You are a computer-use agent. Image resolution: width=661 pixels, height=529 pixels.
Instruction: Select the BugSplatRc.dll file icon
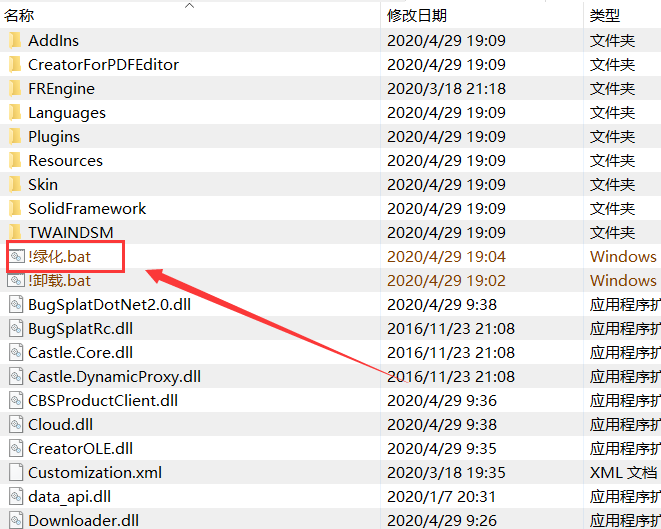pos(16,329)
